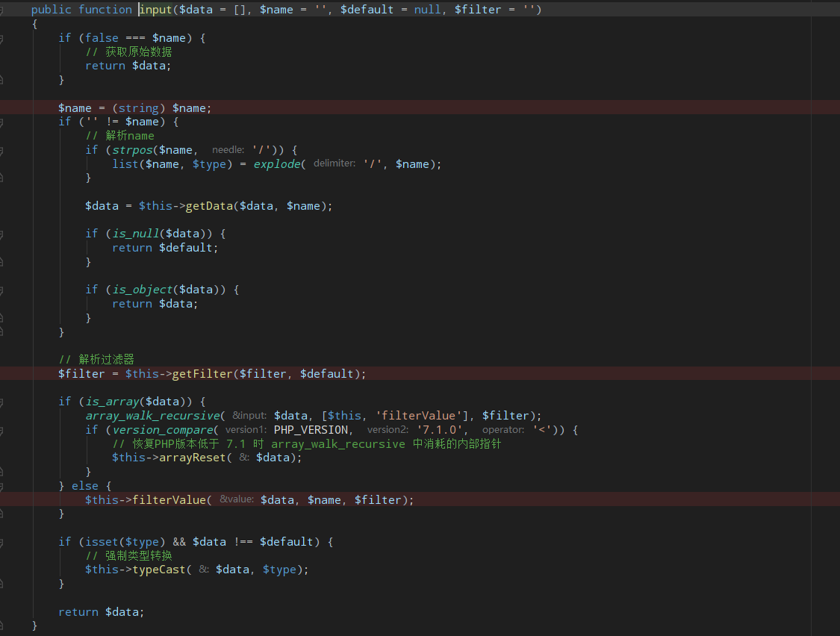Click the 'else' keyword
Screen dimensions: 840x636
85,486
